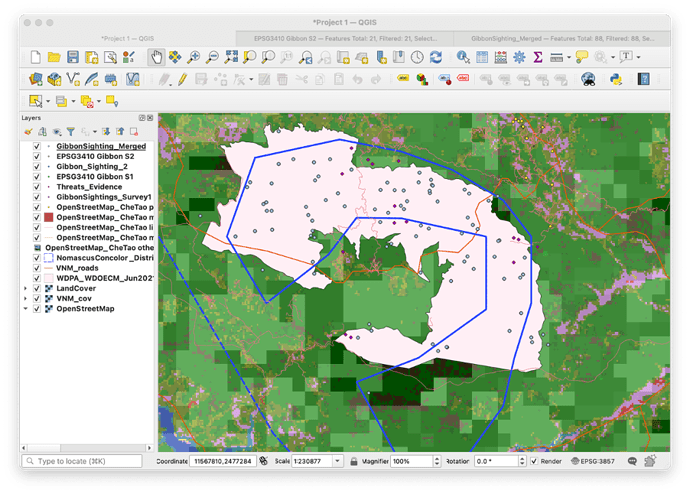
Task: Open the New Print Layout tool
Action: 92,57
